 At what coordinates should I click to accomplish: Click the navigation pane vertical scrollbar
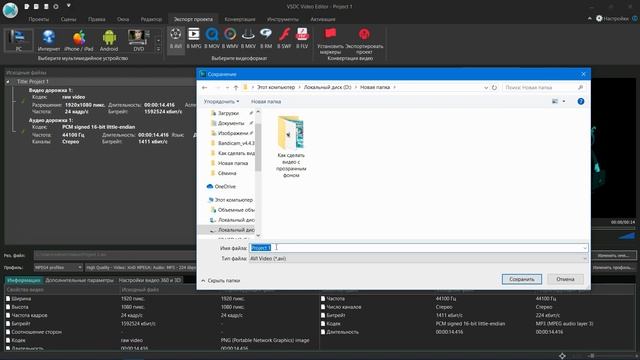(258, 147)
